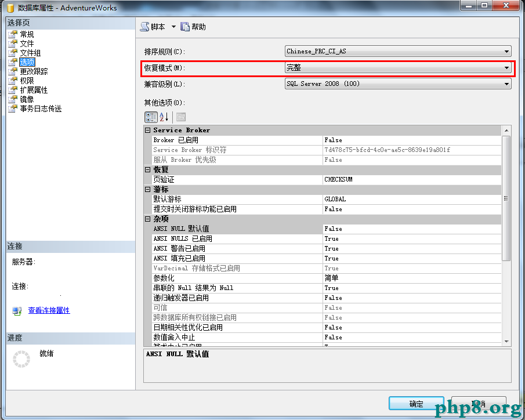
Task: Click the GLOBAL value cell
Action: 412,200
